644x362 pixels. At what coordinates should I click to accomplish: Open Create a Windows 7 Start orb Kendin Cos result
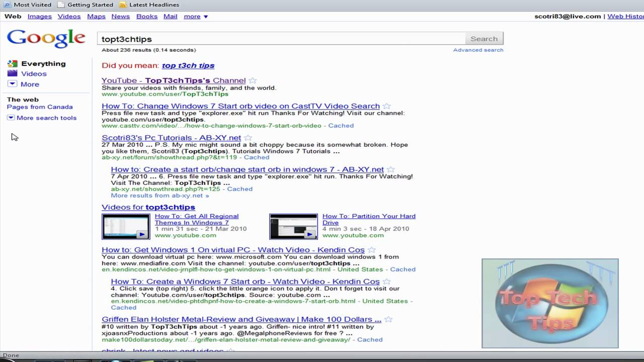tap(246, 282)
